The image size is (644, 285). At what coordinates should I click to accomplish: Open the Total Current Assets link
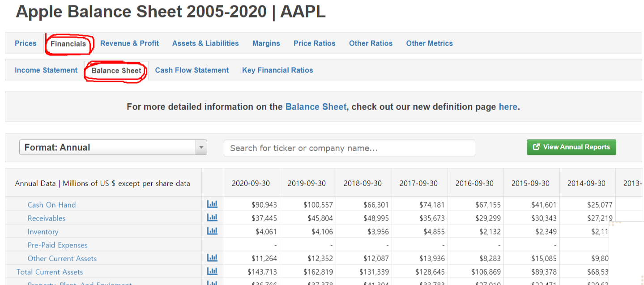click(x=50, y=272)
